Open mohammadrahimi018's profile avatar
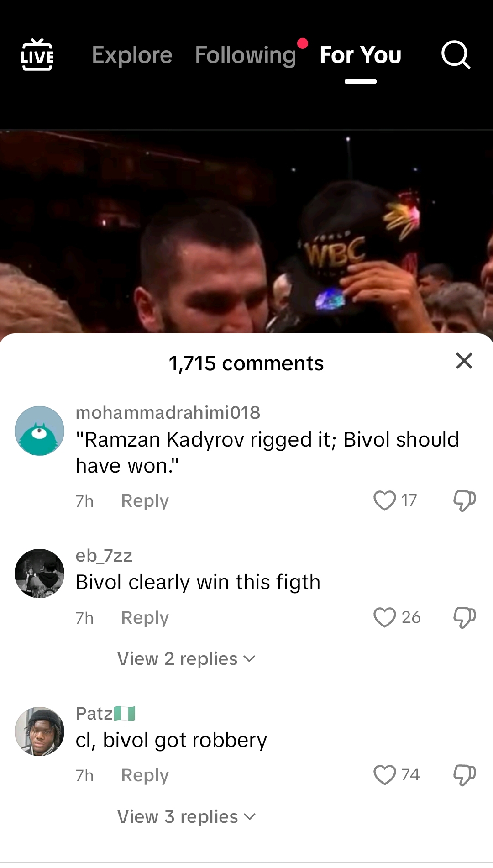The height and width of the screenshot is (868, 493). coord(39,431)
